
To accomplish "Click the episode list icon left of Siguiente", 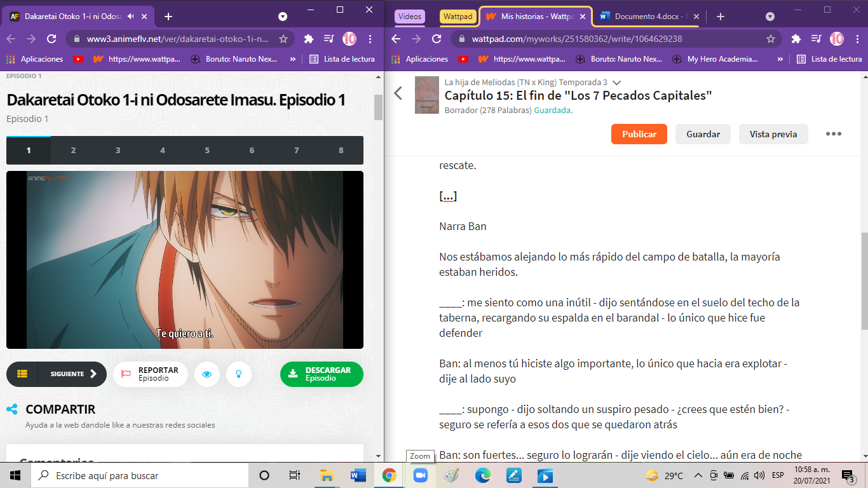I will pos(22,374).
